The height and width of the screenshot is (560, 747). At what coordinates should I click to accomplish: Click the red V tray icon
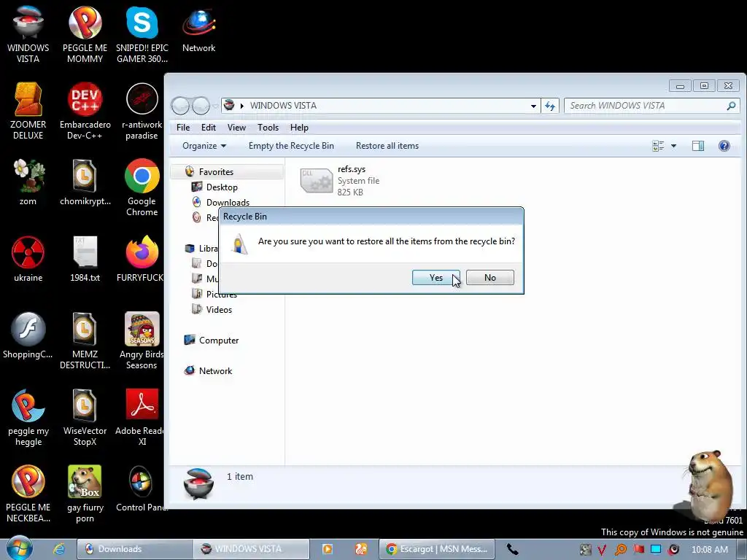[602, 550]
